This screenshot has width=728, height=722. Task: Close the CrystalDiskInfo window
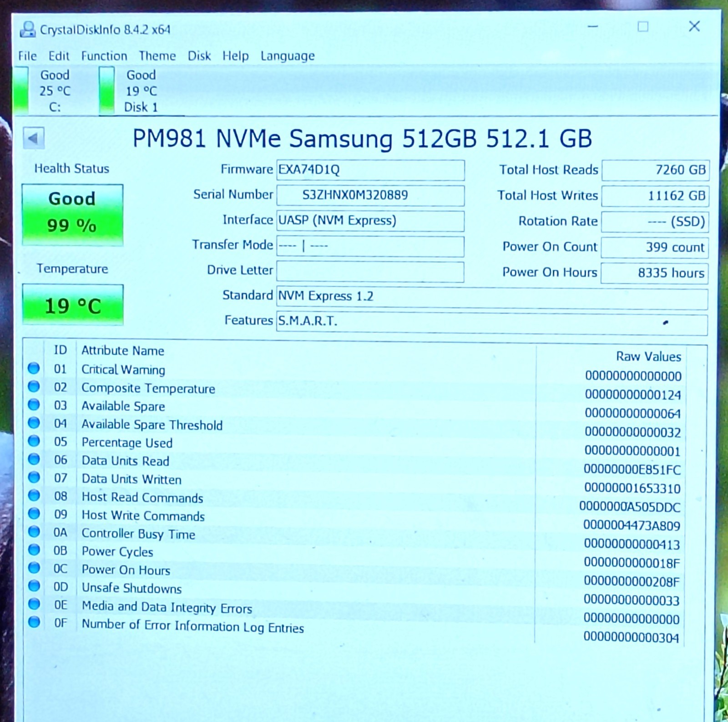pyautogui.click(x=694, y=26)
